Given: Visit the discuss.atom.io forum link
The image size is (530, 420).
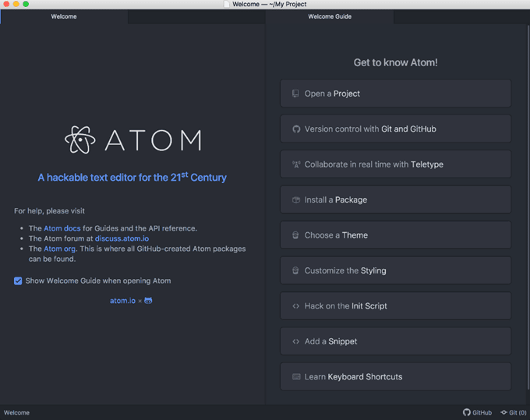Looking at the screenshot, I should tap(122, 238).
